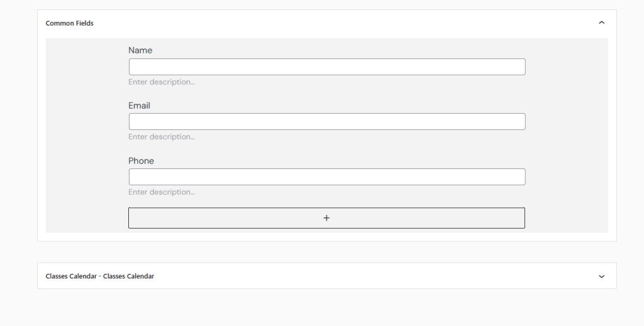The height and width of the screenshot is (326, 644).
Task: Edit the description under the Name field
Action: coord(162,82)
